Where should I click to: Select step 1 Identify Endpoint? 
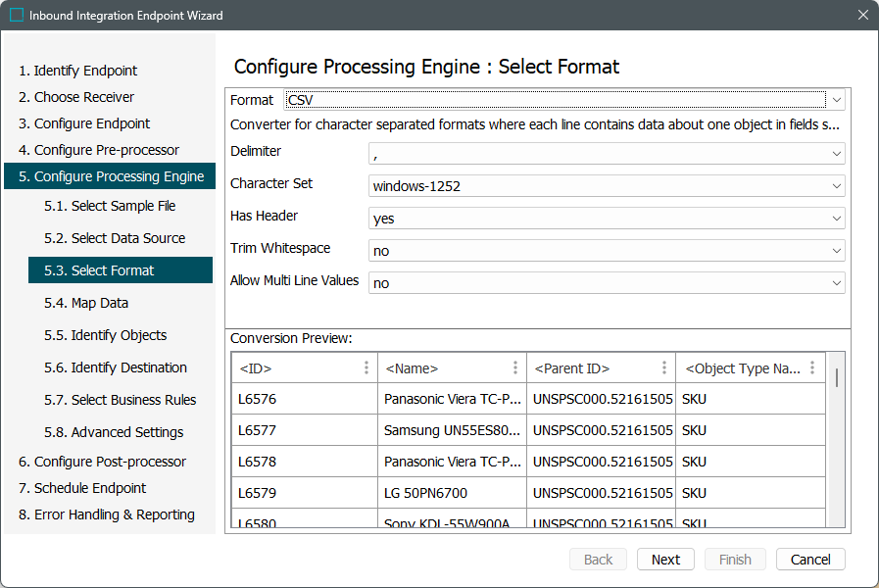click(x=77, y=71)
